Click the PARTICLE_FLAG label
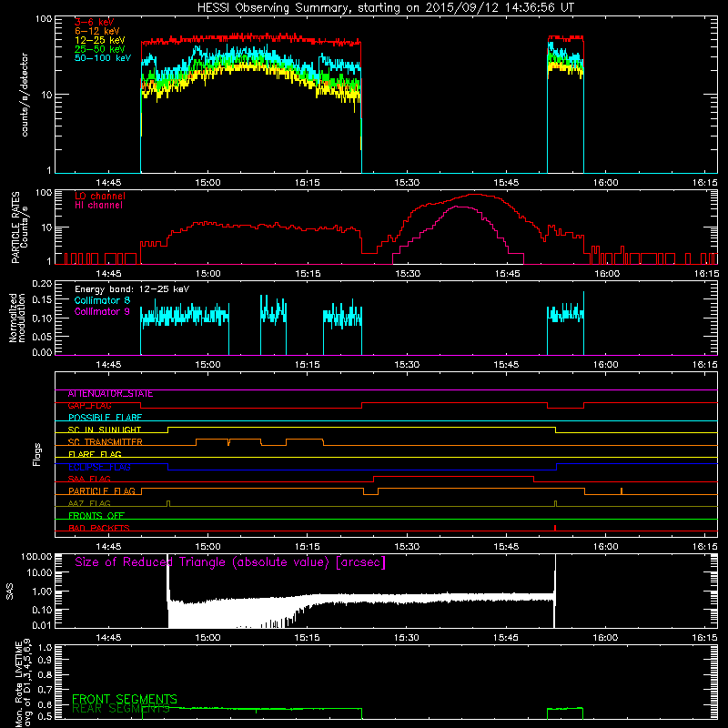This screenshot has width=728, height=728. pyautogui.click(x=102, y=491)
